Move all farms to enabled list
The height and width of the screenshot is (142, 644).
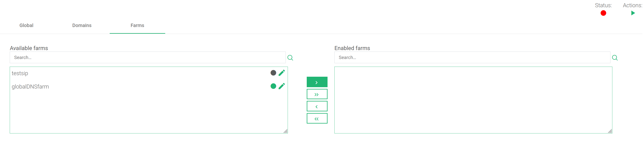click(x=317, y=94)
